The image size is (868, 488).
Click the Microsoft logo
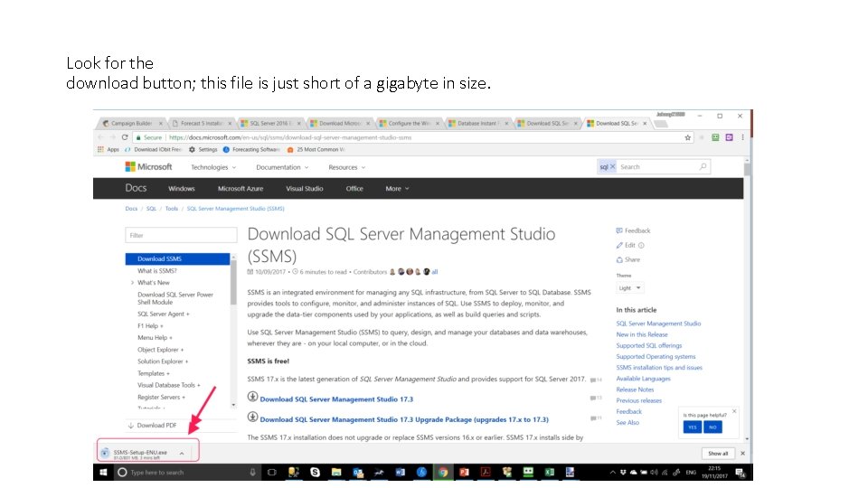click(x=148, y=166)
